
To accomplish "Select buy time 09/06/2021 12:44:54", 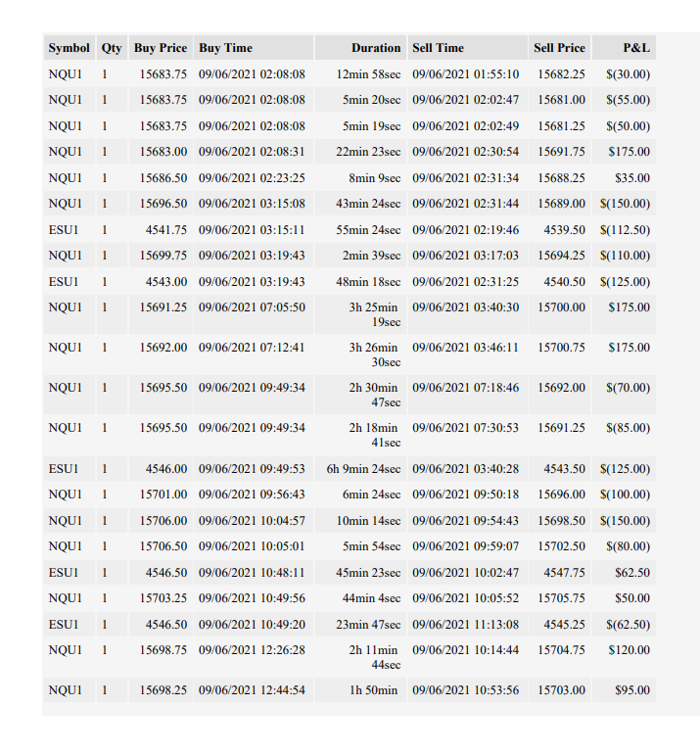I will 252,690.
